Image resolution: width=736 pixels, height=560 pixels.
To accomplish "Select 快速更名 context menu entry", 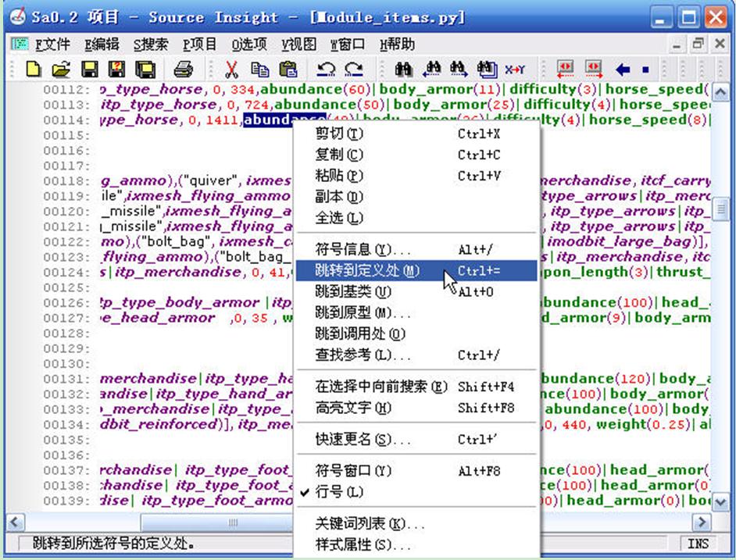I will pyautogui.click(x=362, y=440).
